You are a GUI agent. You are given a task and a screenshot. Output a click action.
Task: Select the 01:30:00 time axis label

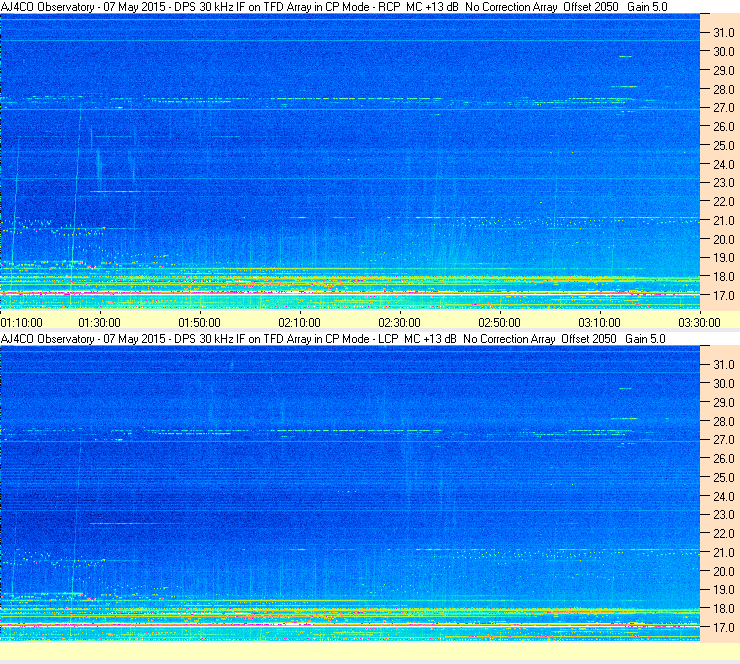click(100, 323)
